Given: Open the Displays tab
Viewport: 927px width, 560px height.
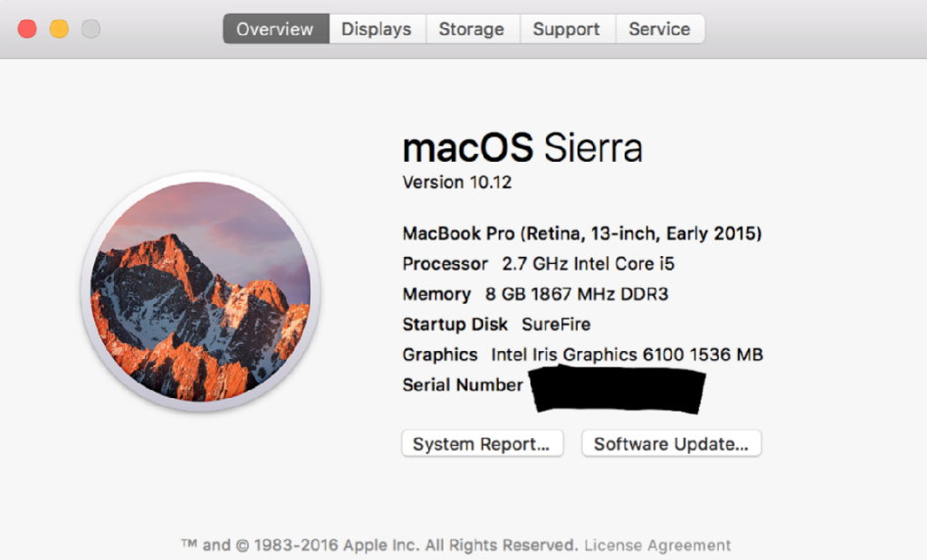Looking at the screenshot, I should [376, 29].
